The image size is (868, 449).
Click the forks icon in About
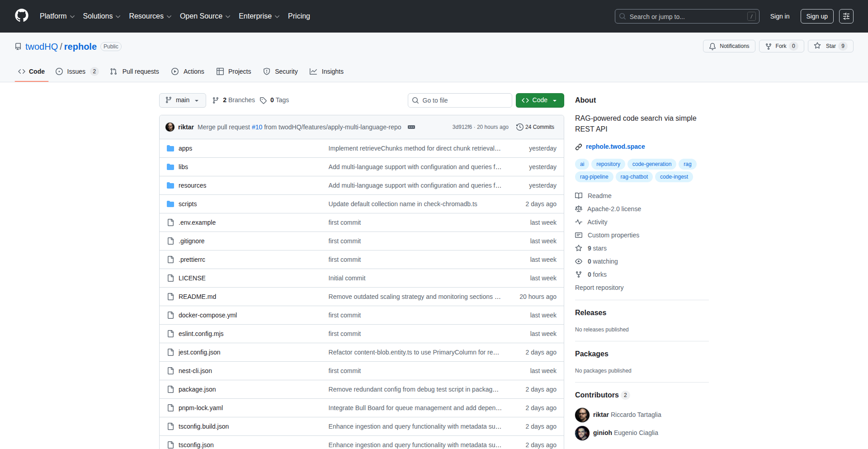[579, 274]
